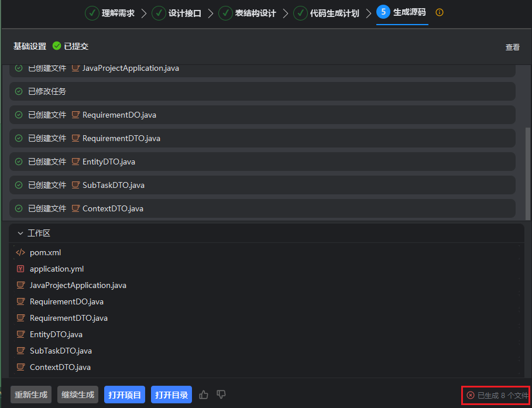Collapse the 工作区 section
This screenshot has height=408, width=532.
[x=20, y=233]
